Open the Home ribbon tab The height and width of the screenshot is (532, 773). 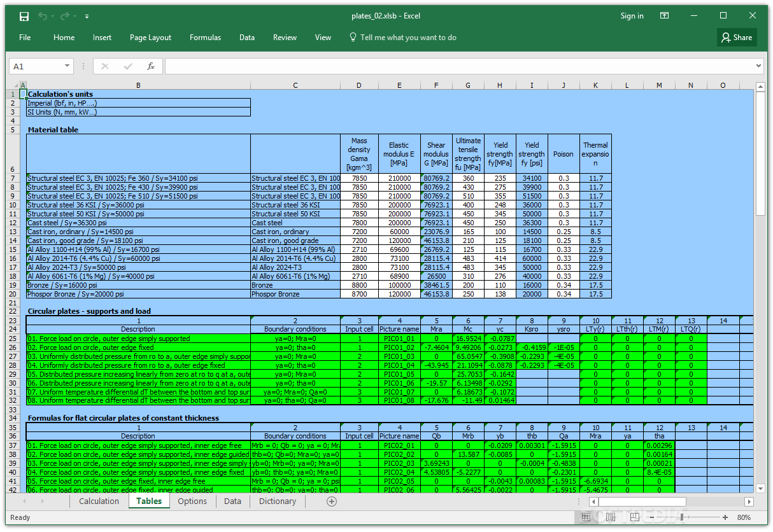click(x=64, y=38)
